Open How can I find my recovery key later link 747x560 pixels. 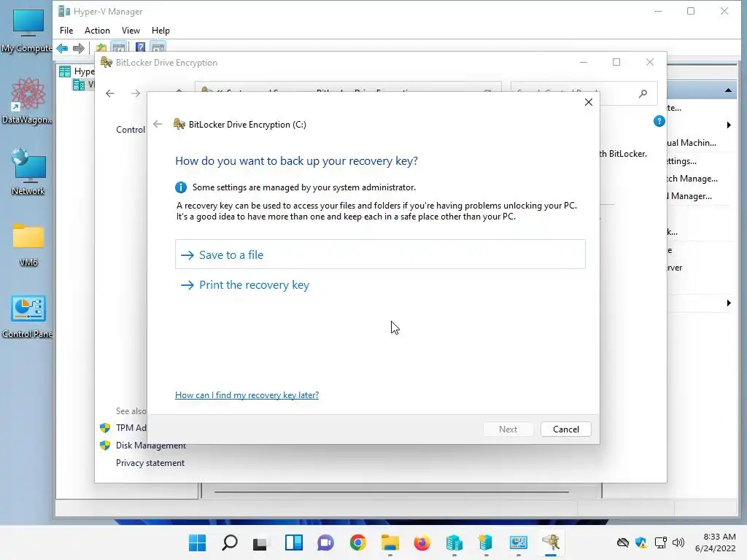pos(247,394)
